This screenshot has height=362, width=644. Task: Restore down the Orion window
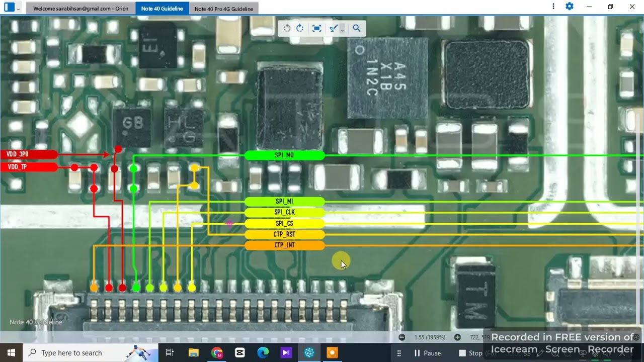[610, 7]
